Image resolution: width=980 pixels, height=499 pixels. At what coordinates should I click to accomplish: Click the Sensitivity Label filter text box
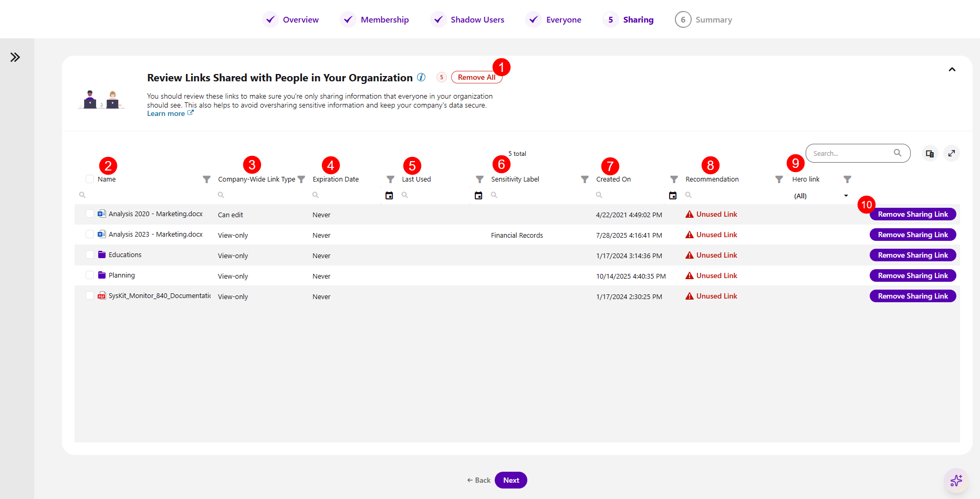coord(540,195)
